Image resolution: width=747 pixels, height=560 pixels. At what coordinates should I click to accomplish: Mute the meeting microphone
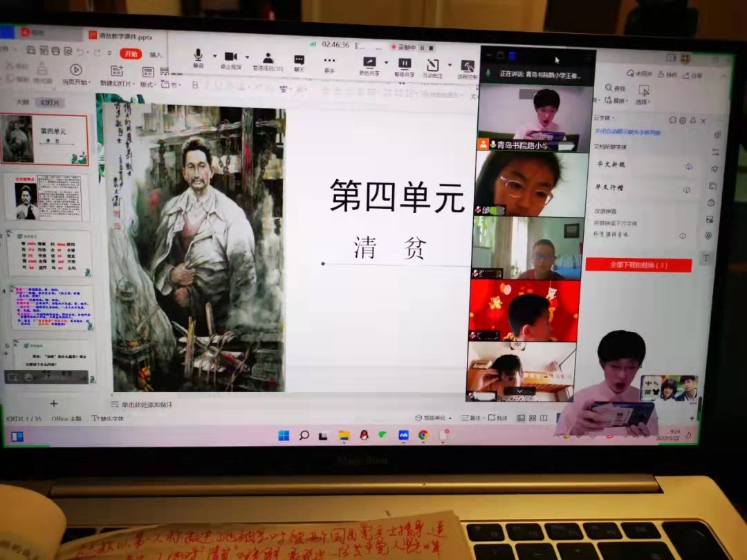[x=199, y=59]
